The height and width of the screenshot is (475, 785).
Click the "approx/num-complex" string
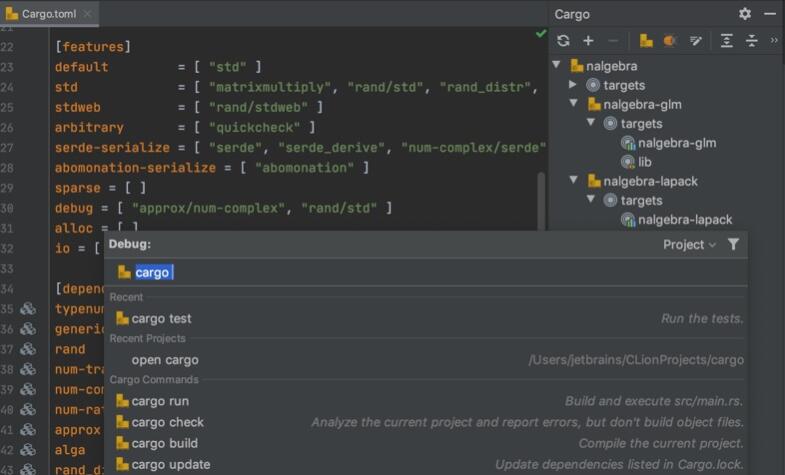[208, 208]
